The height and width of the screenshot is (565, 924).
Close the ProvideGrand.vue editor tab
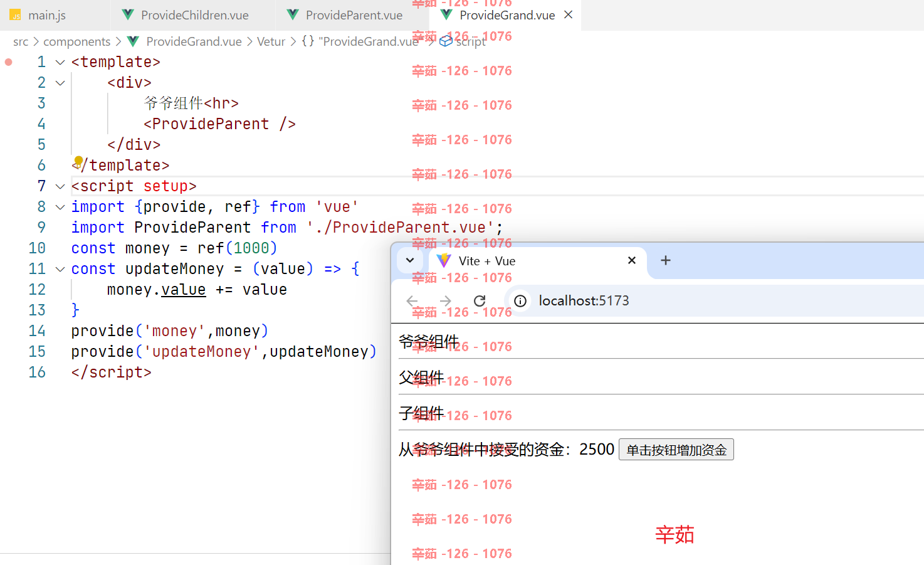coord(569,14)
